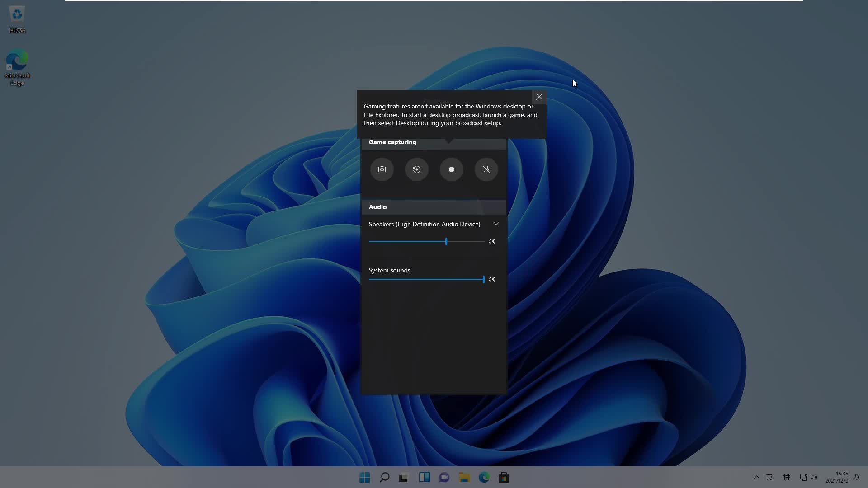
Task: Expand the Speakers audio device dropdown
Action: 496,223
